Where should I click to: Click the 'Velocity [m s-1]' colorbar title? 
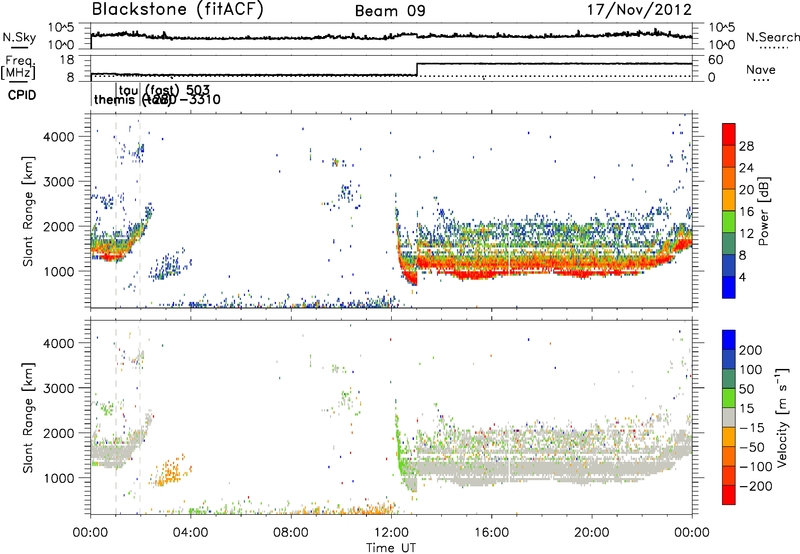(x=782, y=417)
